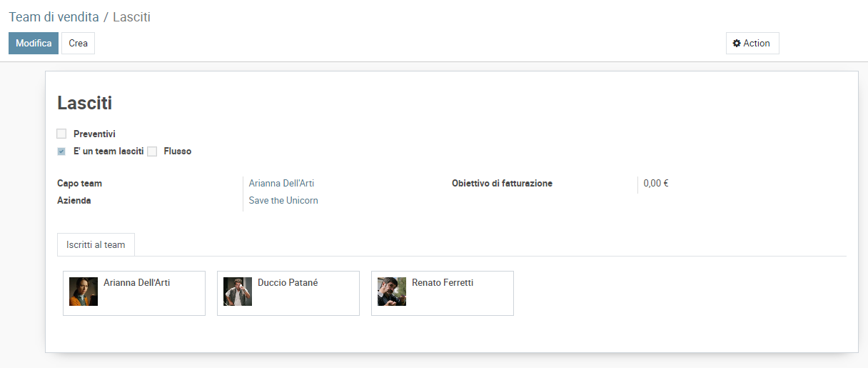This screenshot has width=868, height=368.
Task: Click the Lasciti breadcrumb item
Action: point(131,17)
